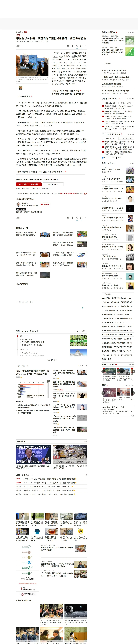This screenshot has width=138, height=644.
Task: Share on Facebook icon below the headline
Action: 73,46
